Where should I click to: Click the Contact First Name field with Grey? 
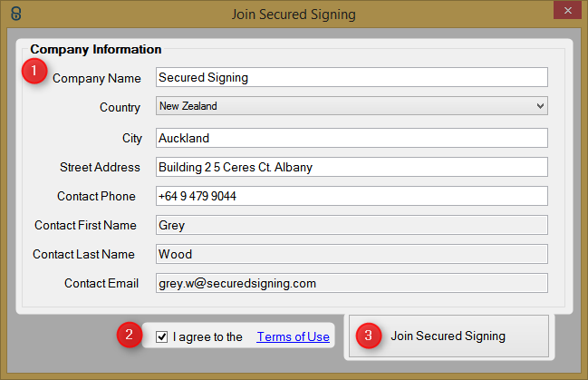pos(352,225)
